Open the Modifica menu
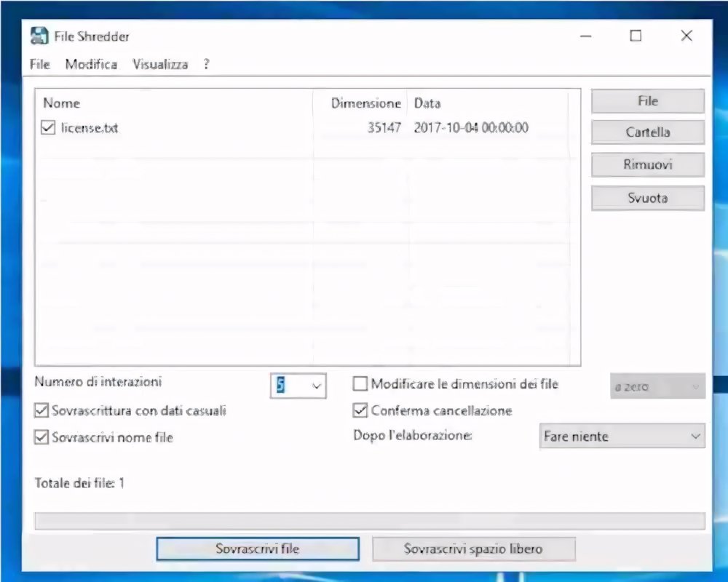The width and height of the screenshot is (728, 582). pos(91,64)
